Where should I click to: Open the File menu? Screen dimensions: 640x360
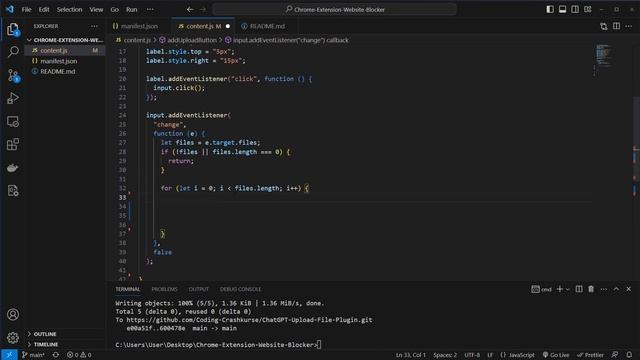[27, 9]
